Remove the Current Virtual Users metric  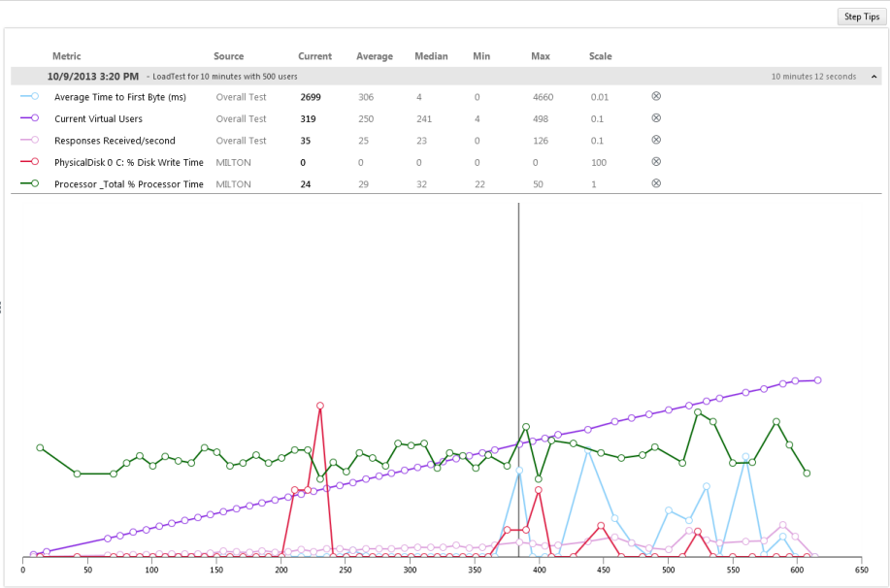click(x=656, y=118)
